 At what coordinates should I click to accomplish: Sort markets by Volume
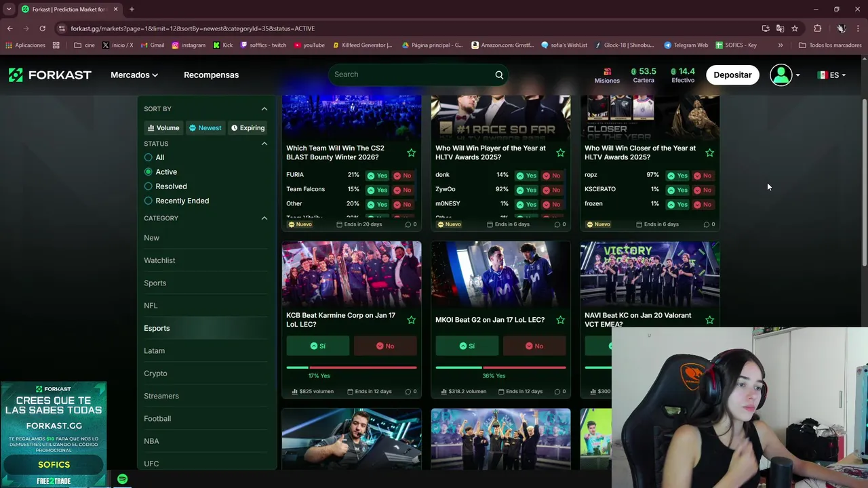point(163,127)
